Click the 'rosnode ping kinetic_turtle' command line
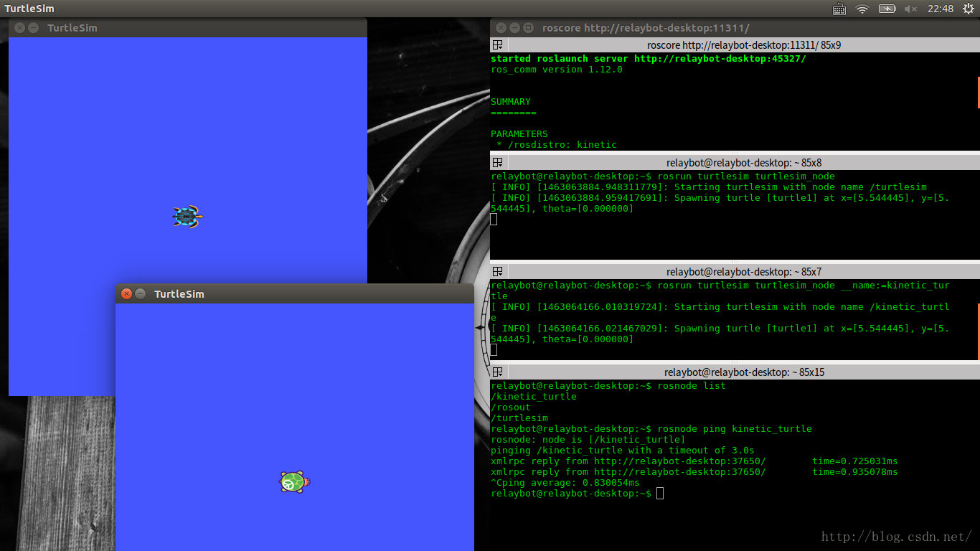The width and height of the screenshot is (980, 551). pyautogui.click(x=651, y=428)
